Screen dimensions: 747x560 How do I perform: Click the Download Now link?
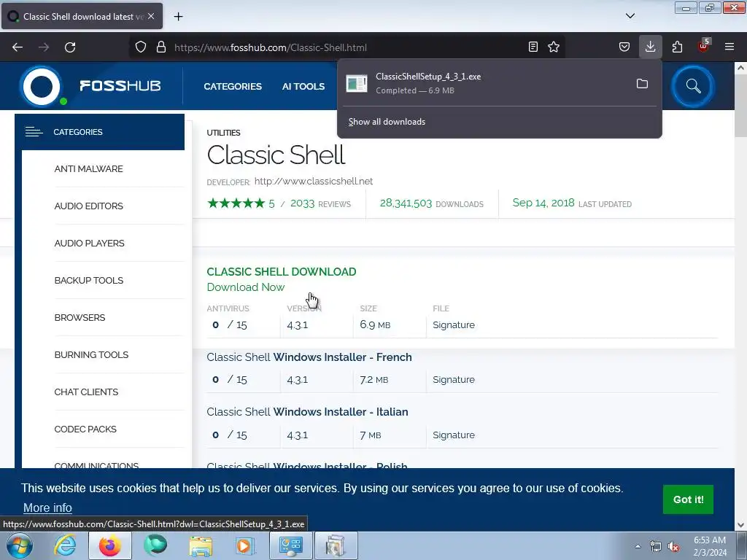click(x=246, y=287)
